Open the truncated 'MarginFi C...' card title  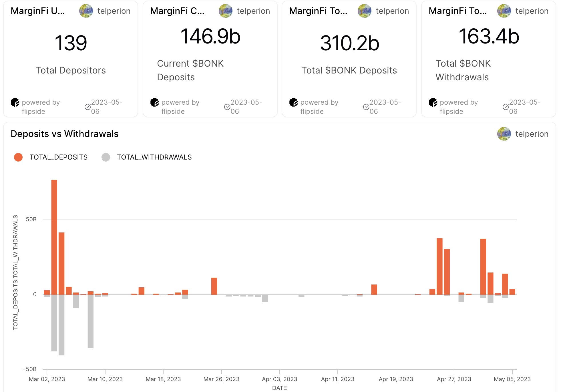(177, 11)
